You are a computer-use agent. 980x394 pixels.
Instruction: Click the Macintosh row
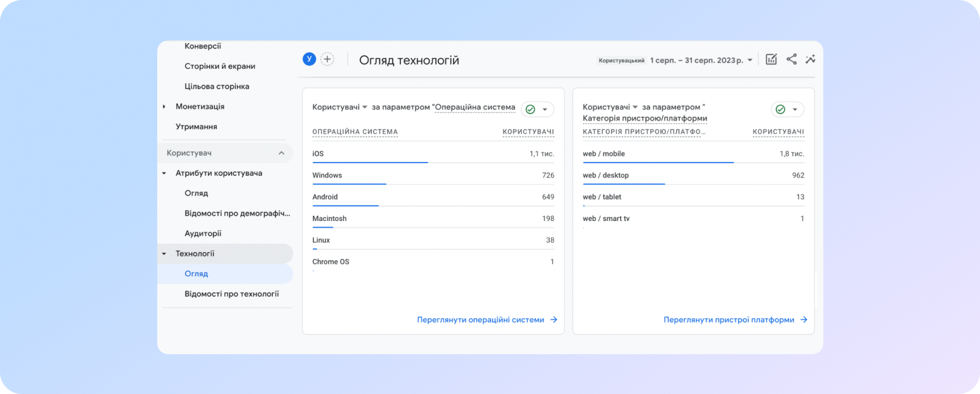tap(433, 218)
